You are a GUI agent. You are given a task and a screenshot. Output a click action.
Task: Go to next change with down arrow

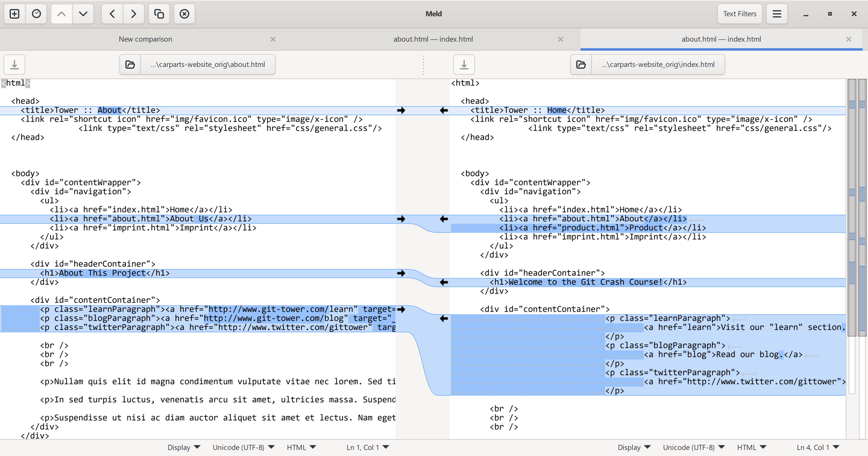click(83, 14)
